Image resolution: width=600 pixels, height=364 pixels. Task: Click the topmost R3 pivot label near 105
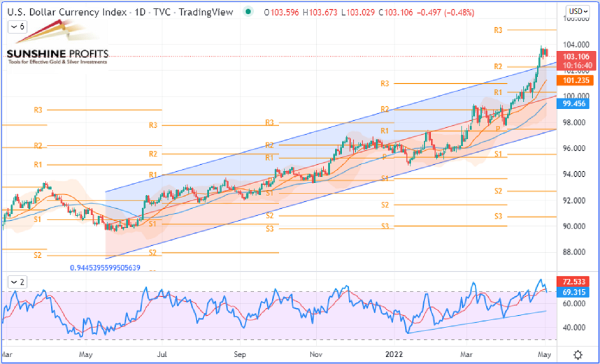coord(498,30)
